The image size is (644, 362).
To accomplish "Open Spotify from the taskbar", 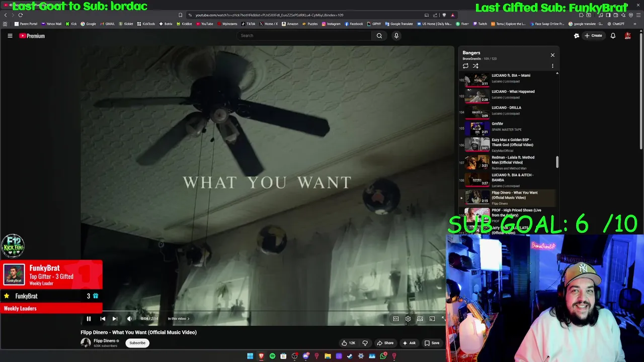I will click(x=272, y=356).
